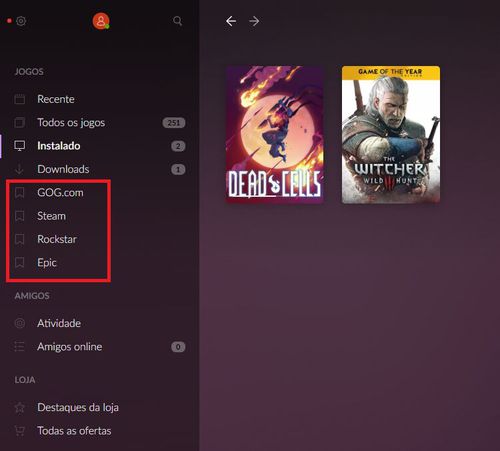Open search with the magnifier icon
Viewport: 500px width, 451px height.
[178, 21]
